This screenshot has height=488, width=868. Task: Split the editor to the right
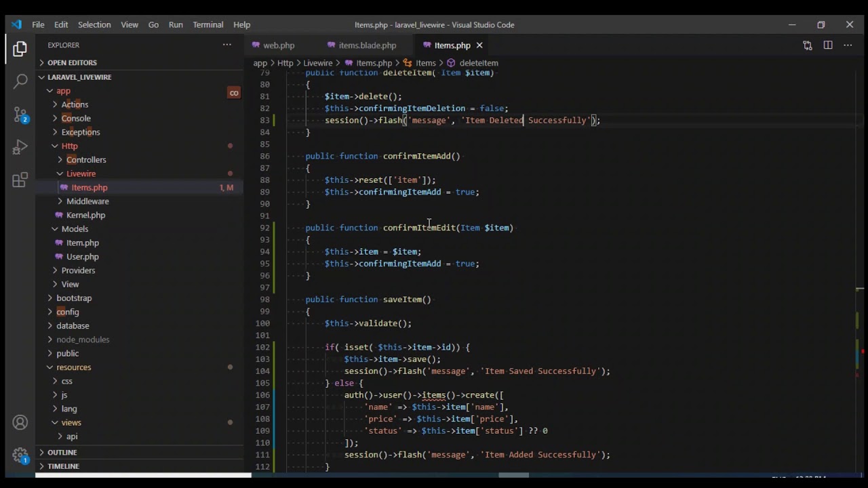point(828,45)
